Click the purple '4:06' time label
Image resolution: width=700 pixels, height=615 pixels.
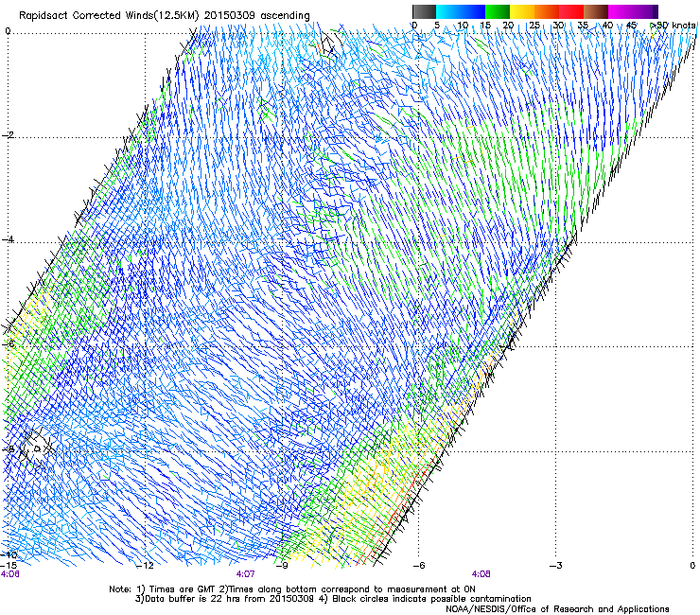10,574
